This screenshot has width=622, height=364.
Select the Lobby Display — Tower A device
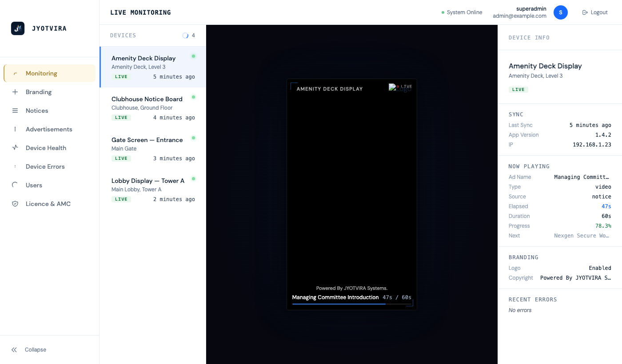pos(153,190)
